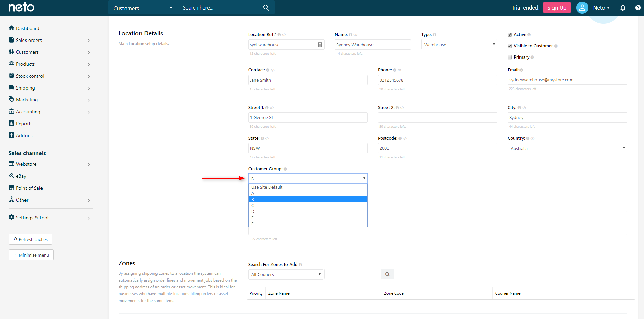This screenshot has height=319, width=644.
Task: Click the Minimise menu button
Action: pos(31,255)
